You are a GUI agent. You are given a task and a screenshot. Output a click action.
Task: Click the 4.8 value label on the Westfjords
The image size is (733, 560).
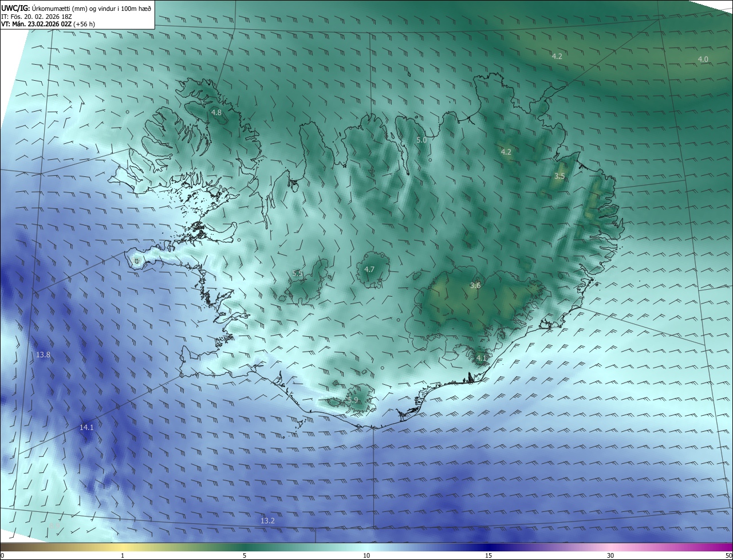pyautogui.click(x=216, y=112)
